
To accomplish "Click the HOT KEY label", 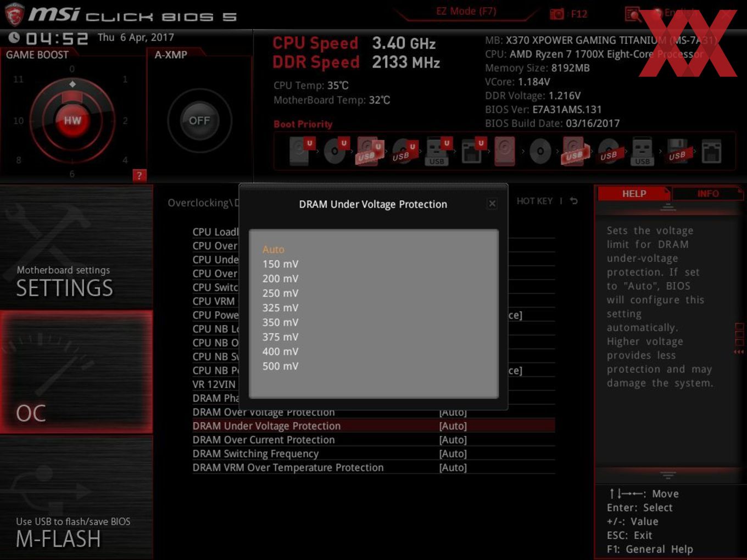I will point(534,201).
